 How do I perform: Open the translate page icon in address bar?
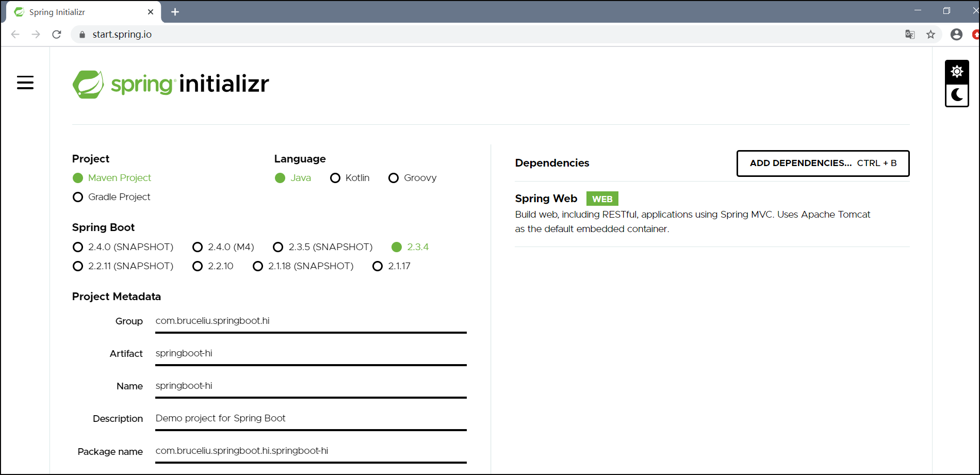pos(910,35)
